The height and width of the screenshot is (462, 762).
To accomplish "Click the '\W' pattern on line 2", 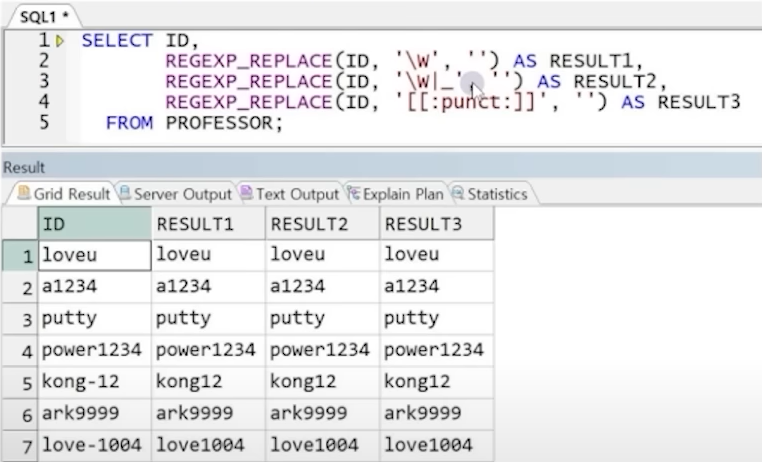I will 417,61.
